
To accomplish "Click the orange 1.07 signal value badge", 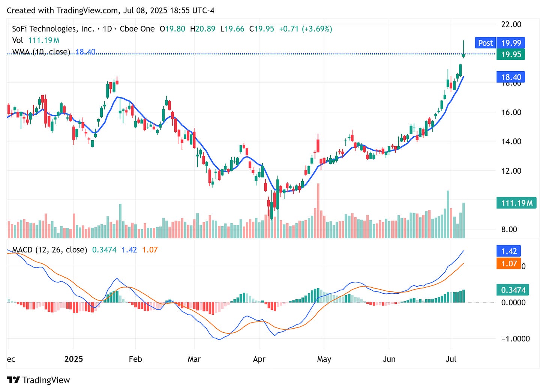I will point(508,264).
